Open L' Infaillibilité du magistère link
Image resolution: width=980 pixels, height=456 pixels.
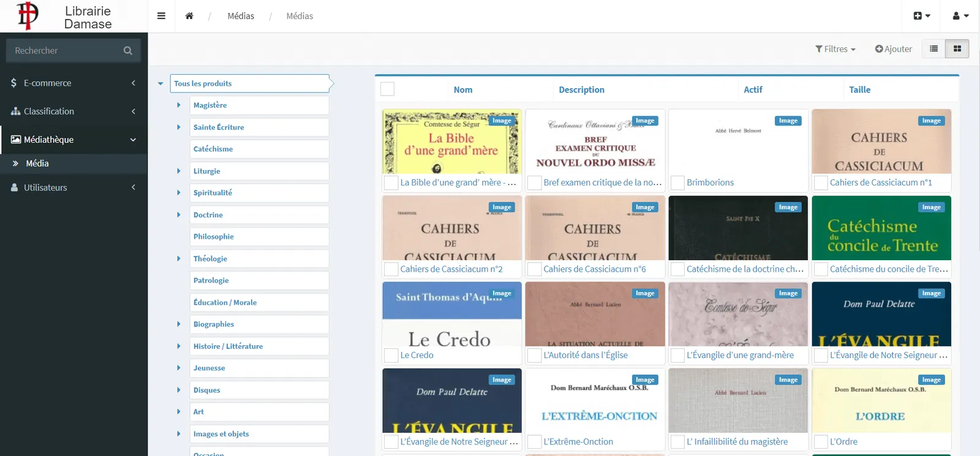point(737,441)
